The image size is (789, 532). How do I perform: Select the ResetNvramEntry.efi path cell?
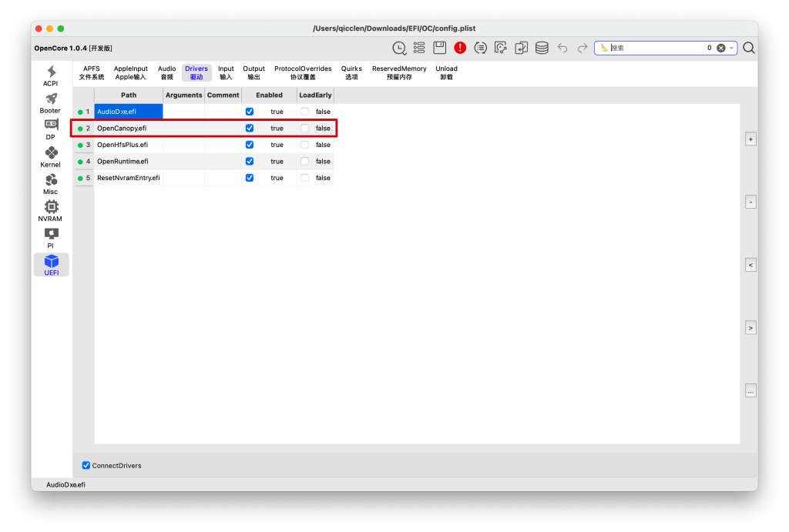[129, 178]
